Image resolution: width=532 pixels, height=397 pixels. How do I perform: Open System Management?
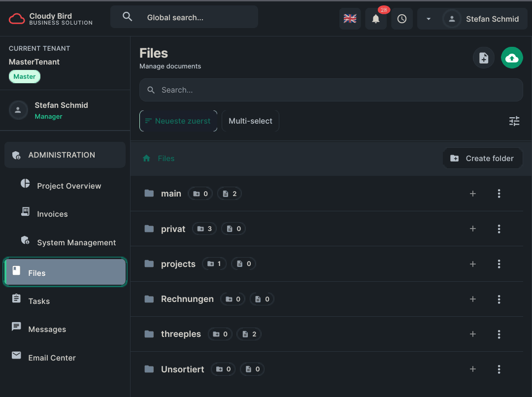tap(76, 242)
